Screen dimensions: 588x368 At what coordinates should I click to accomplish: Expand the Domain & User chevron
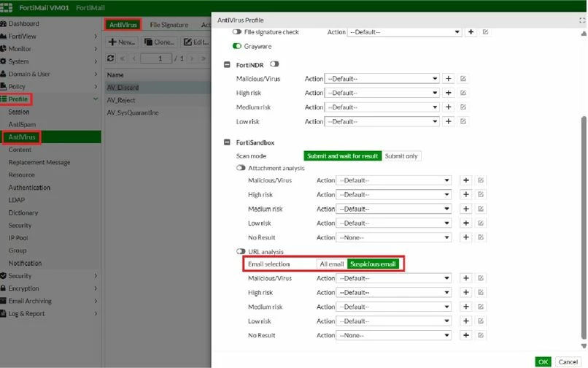click(x=96, y=74)
